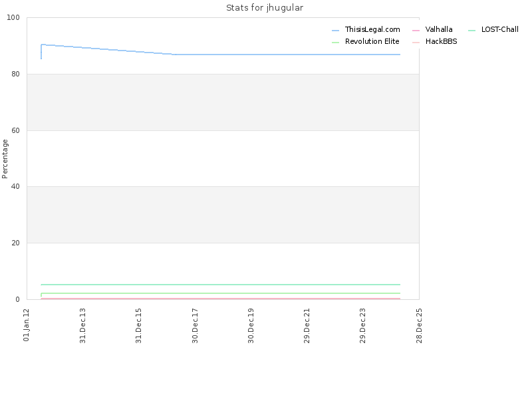Click the light pink HackBBS legend swatch
The height and width of the screenshot is (399, 532).
416,43
